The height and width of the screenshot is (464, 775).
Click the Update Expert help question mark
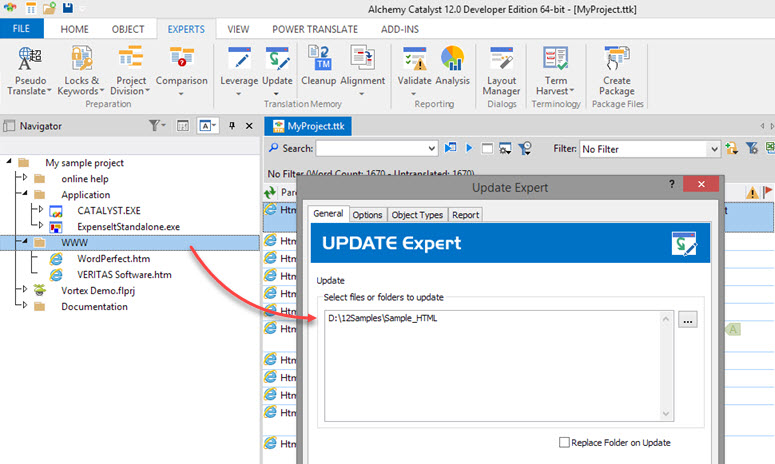(x=672, y=184)
